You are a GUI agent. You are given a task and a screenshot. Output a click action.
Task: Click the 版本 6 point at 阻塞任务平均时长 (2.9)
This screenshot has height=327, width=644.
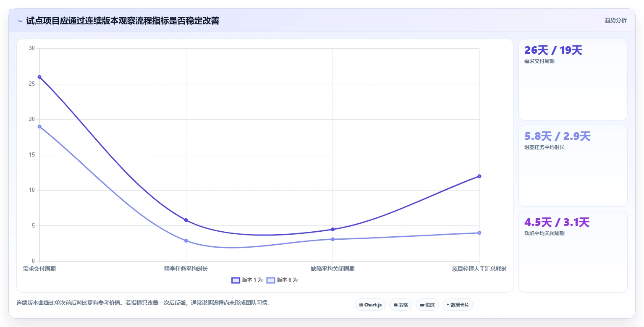tap(186, 241)
